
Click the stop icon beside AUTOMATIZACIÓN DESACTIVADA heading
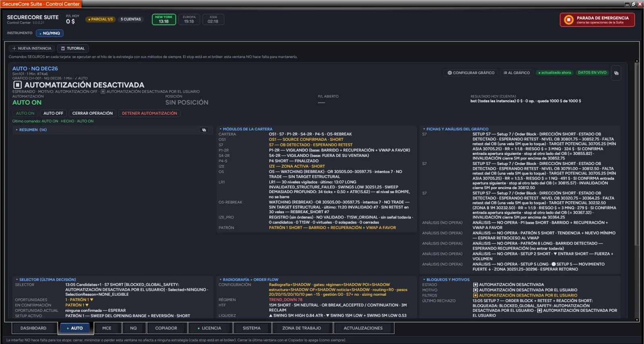pos(17,85)
